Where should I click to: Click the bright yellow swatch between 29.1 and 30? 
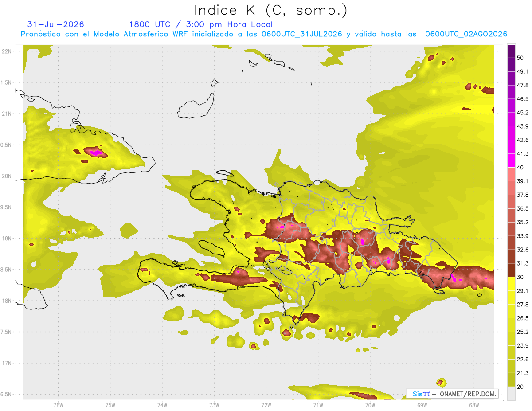[x=511, y=284]
